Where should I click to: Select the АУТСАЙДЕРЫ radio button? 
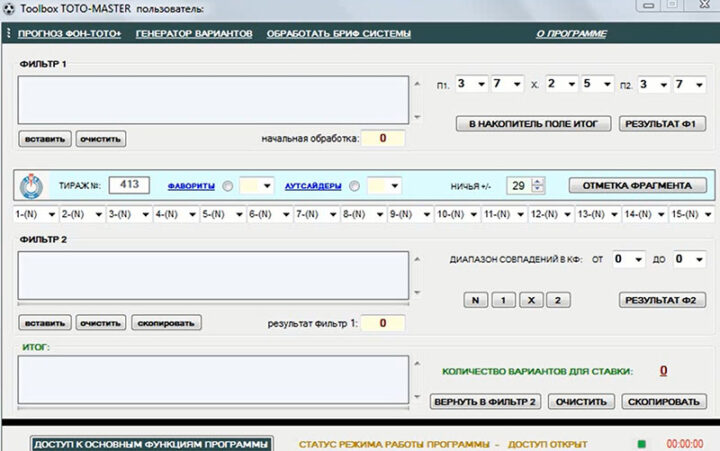[x=356, y=186]
